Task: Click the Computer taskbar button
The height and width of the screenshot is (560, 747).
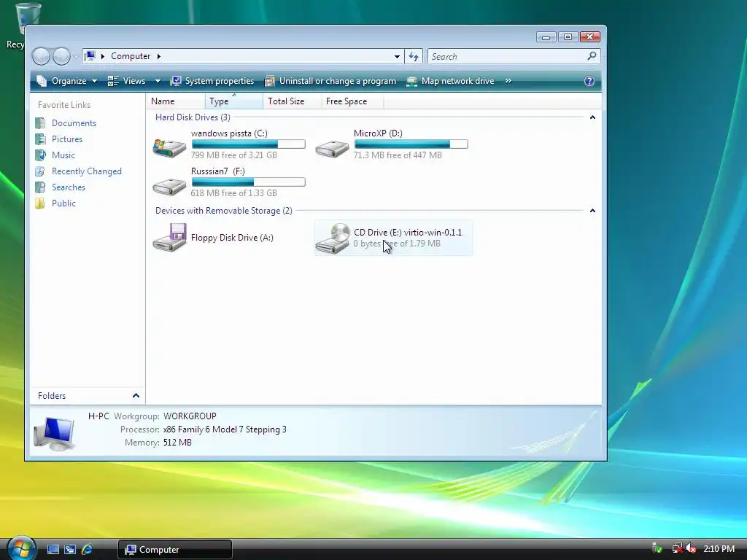Action: coord(175,550)
